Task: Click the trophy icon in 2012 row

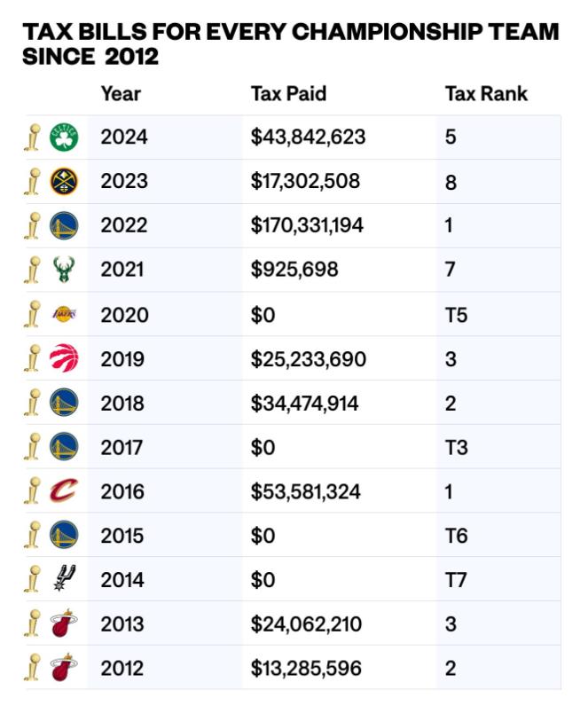Action: 34,668
